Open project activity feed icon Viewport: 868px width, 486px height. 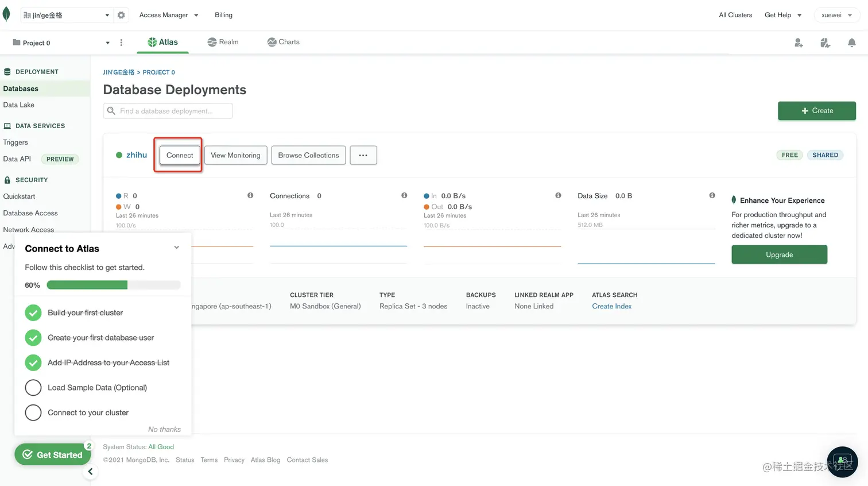(825, 43)
